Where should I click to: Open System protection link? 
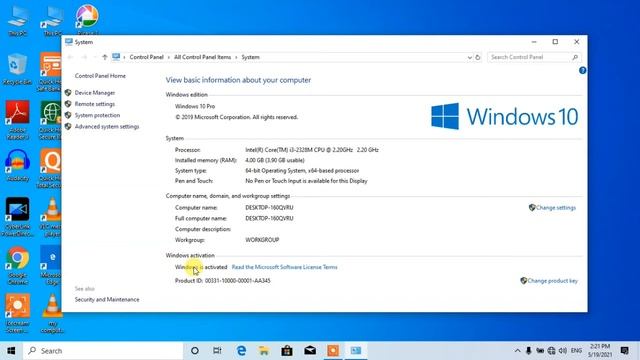tap(97, 115)
